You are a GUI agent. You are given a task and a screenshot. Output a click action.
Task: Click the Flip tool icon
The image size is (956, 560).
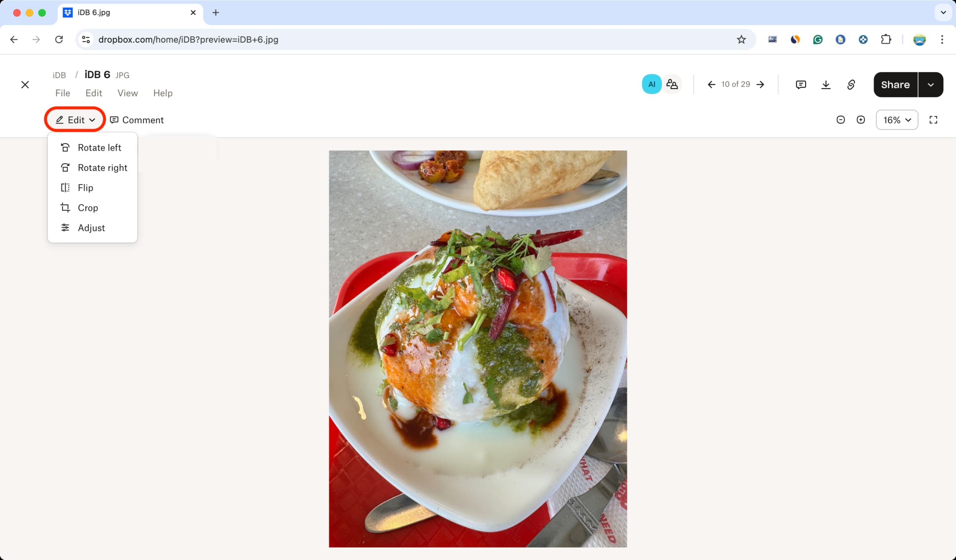click(x=65, y=187)
